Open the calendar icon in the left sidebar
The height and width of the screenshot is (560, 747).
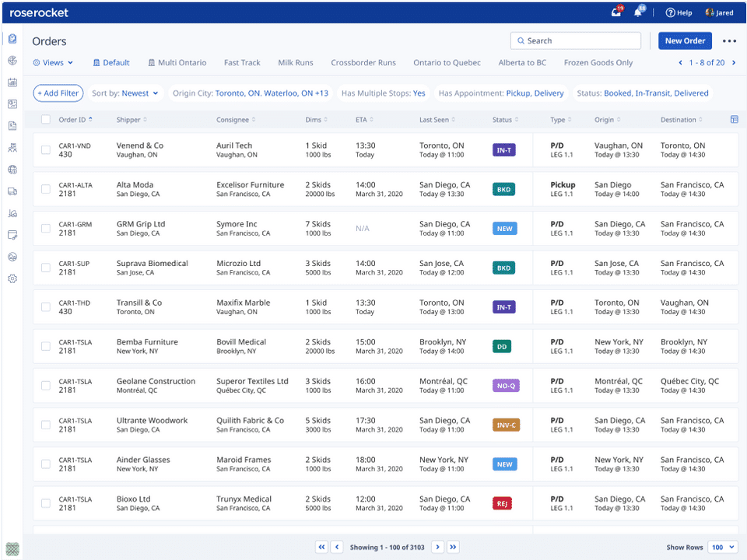point(12,82)
